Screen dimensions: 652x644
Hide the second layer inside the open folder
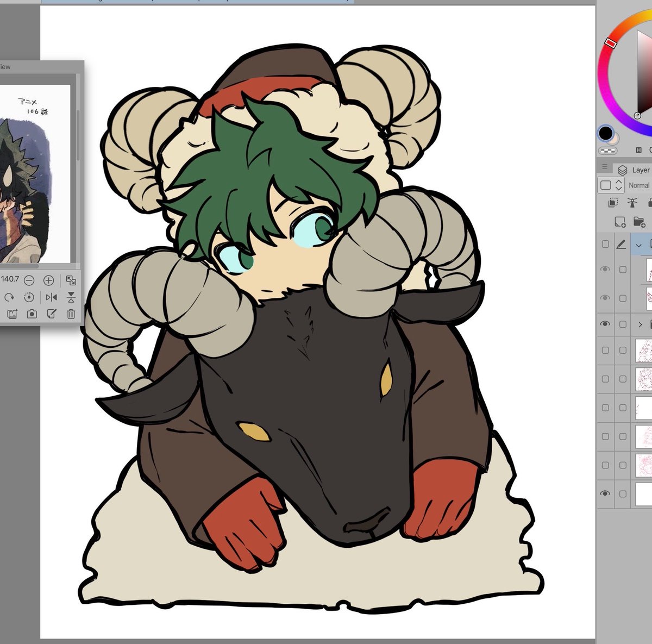(605, 298)
